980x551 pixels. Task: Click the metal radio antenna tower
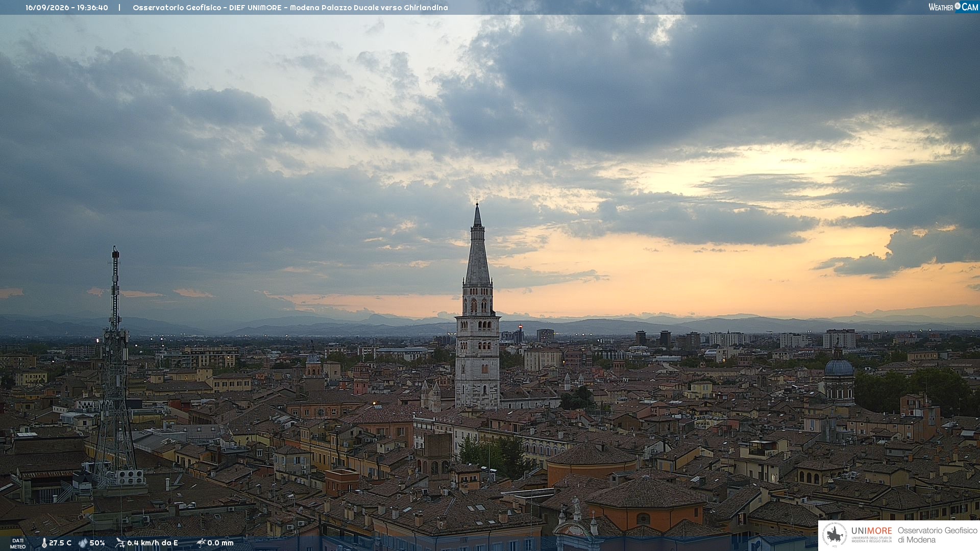tap(115, 367)
